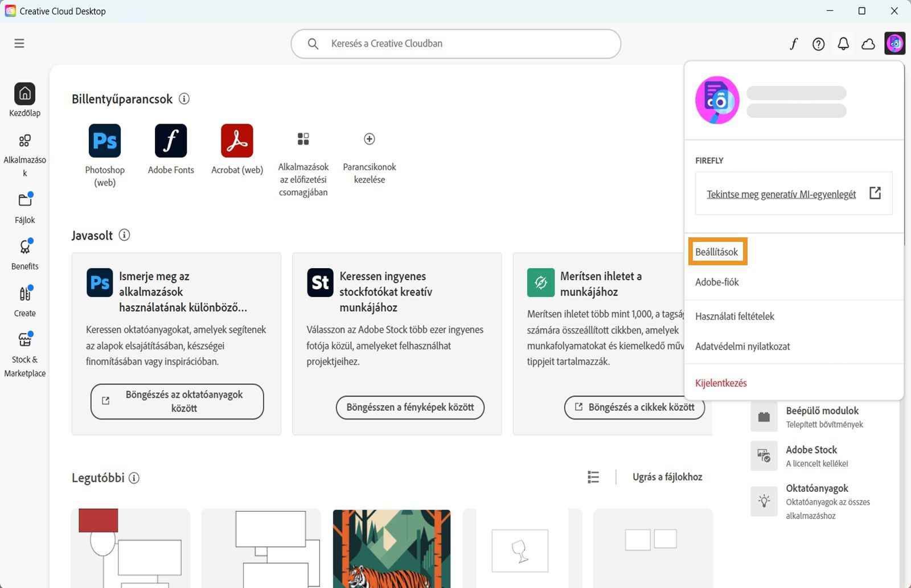Go to Kezdőlap home icon
The height and width of the screenshot is (588, 911).
click(x=24, y=93)
